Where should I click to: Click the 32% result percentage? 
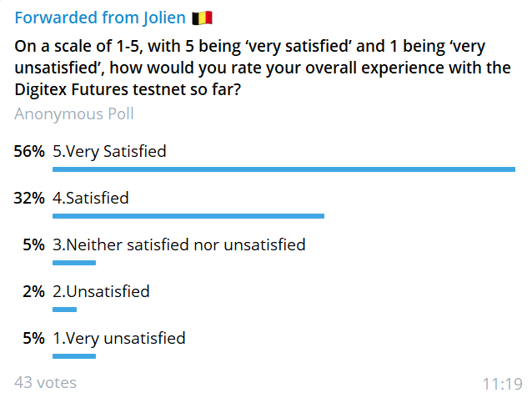click(x=29, y=199)
